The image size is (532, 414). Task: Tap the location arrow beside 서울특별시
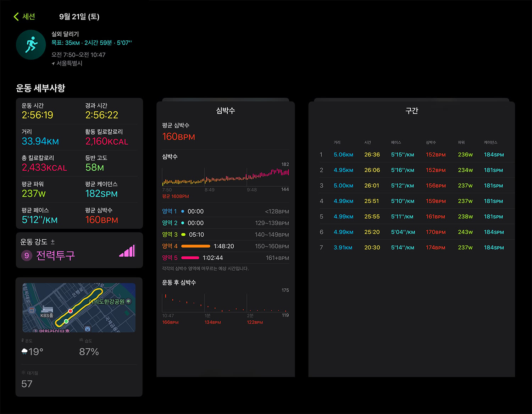coord(53,64)
